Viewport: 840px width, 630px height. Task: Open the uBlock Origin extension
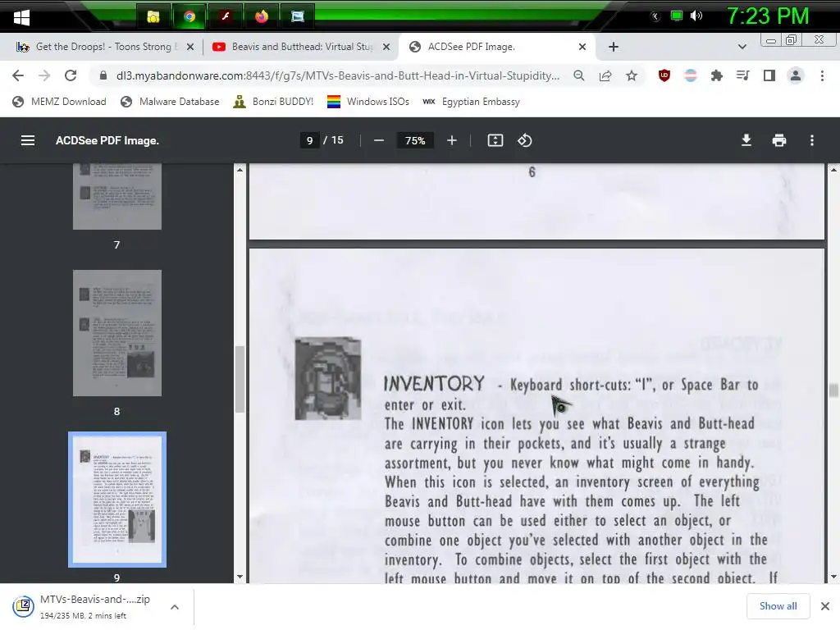coord(664,75)
